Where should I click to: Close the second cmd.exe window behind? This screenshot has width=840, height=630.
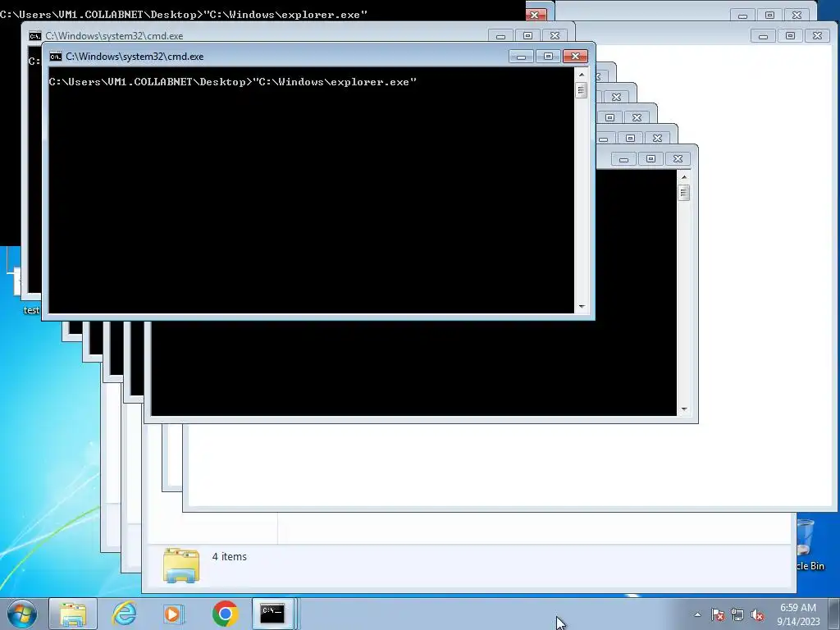point(555,36)
